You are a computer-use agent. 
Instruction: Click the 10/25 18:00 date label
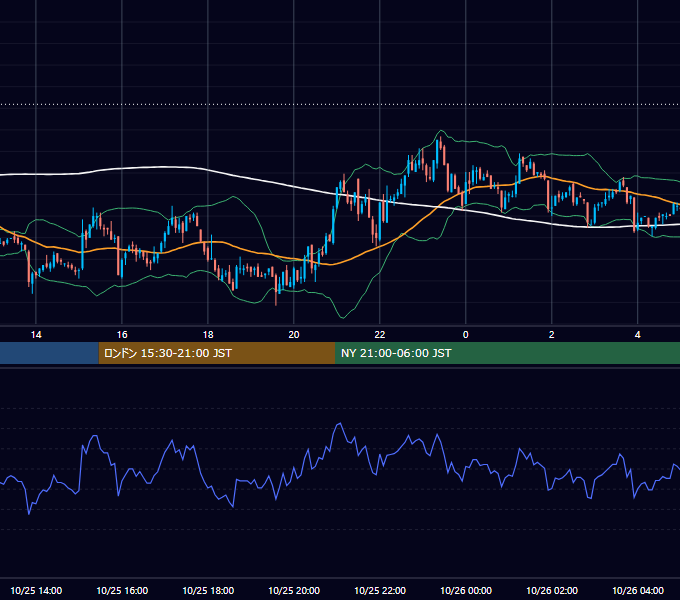pos(208,590)
